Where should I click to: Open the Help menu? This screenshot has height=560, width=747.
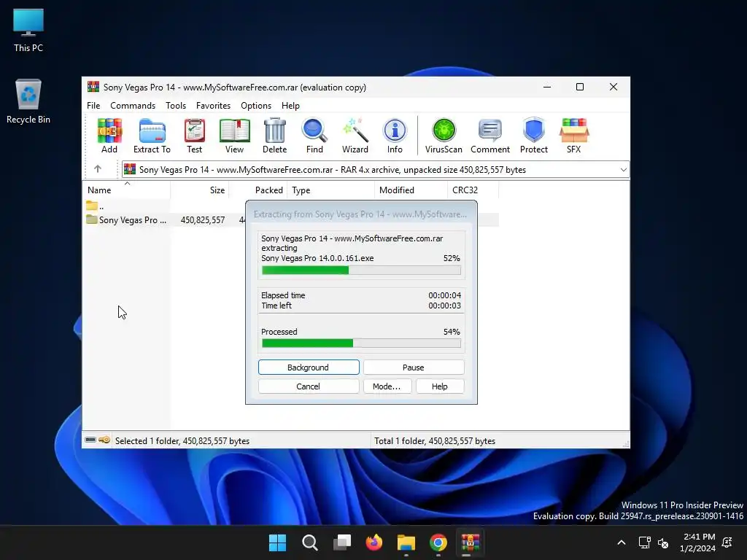click(x=290, y=106)
